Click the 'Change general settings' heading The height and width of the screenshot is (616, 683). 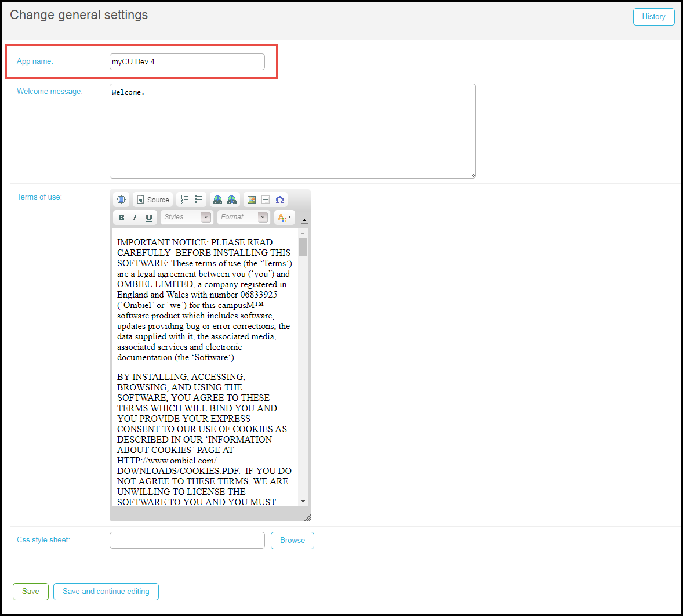click(79, 15)
